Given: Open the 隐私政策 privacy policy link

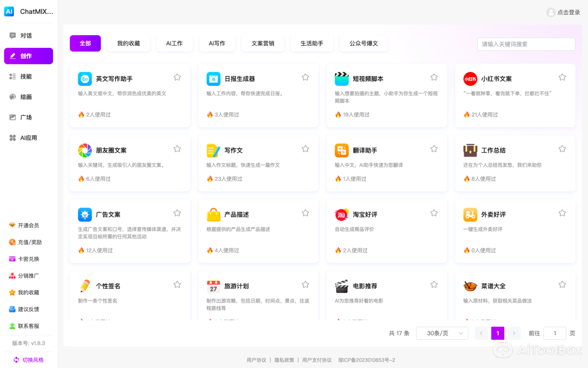Looking at the screenshot, I should tap(284, 360).
